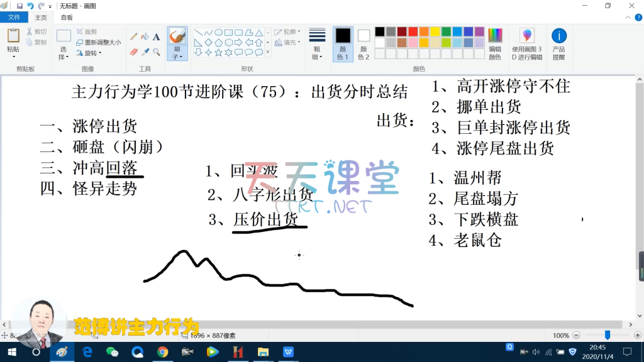Viewport: 644px width, 362px height.
Task: Select the Color picker eyedropper tool
Action: pos(145,52)
